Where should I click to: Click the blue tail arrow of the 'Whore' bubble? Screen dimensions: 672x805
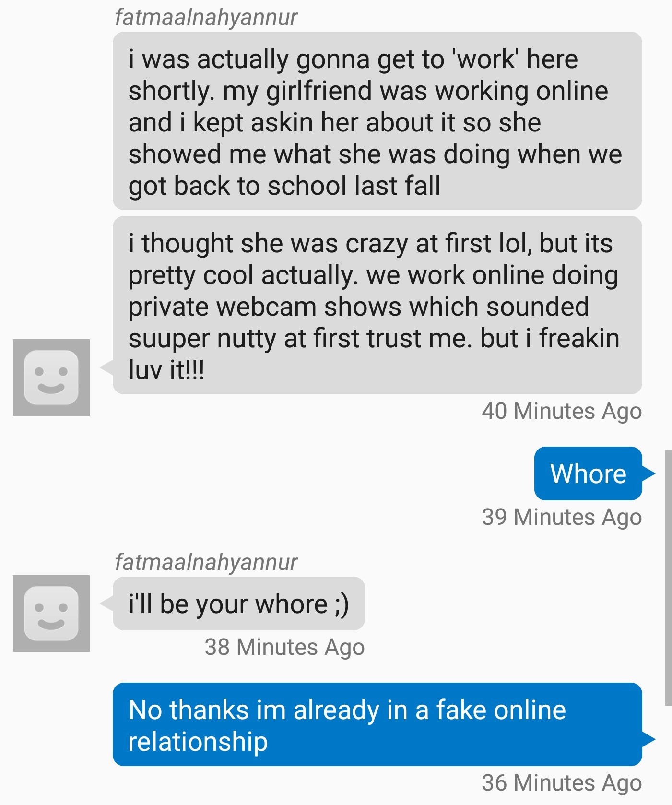648,474
